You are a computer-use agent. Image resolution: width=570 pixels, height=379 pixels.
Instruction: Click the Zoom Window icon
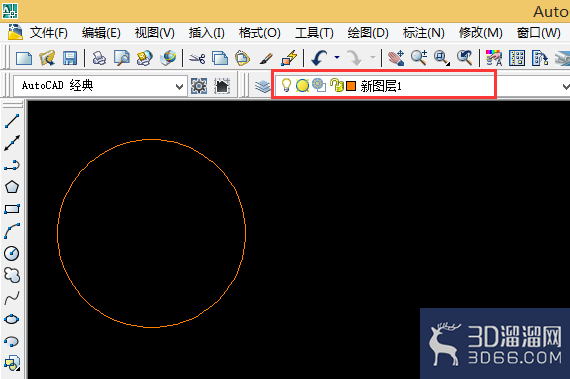click(x=442, y=58)
